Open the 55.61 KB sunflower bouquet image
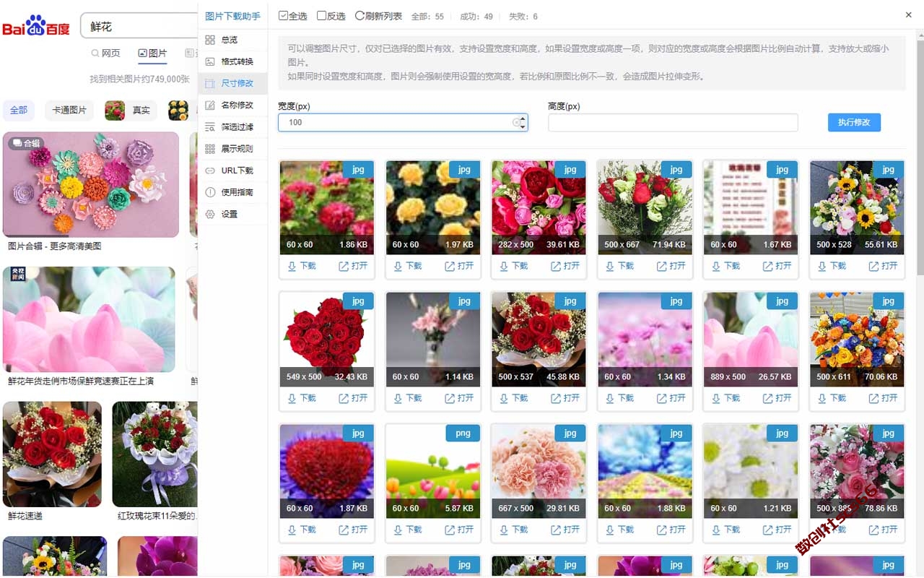Screen dimensions: 924x578 pyautogui.click(x=884, y=266)
